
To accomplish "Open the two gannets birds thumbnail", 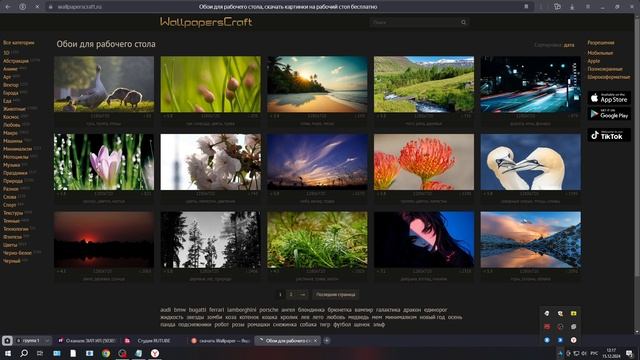I will point(530,162).
